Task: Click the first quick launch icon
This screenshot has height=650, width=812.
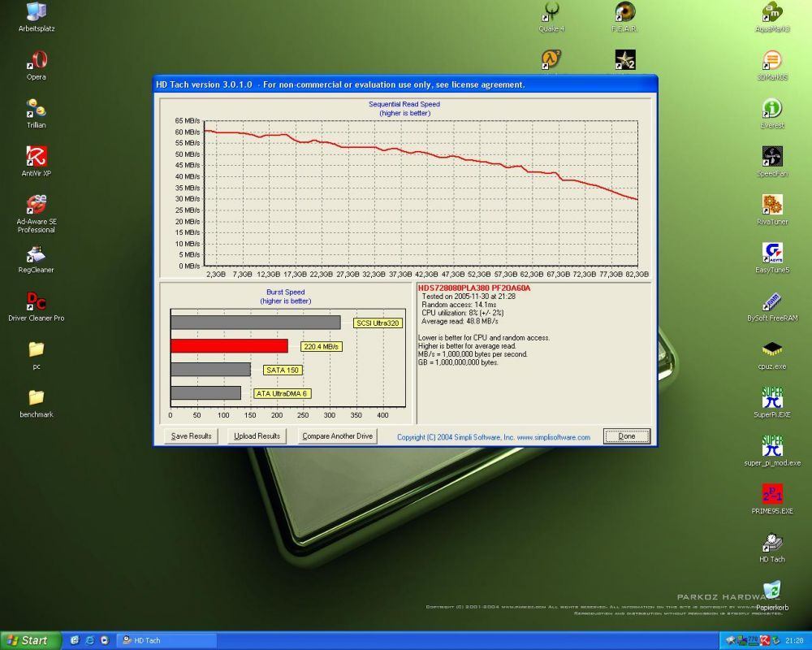Action: 75,641
